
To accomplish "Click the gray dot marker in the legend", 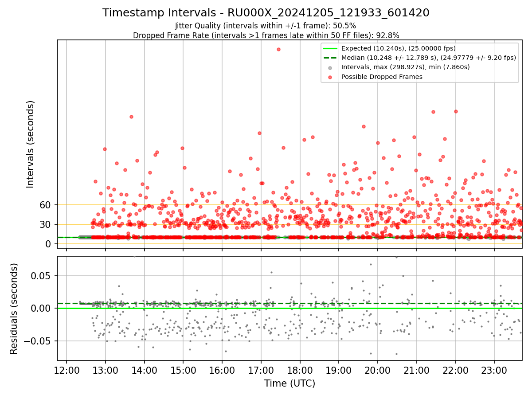I will pyautogui.click(x=330, y=68).
